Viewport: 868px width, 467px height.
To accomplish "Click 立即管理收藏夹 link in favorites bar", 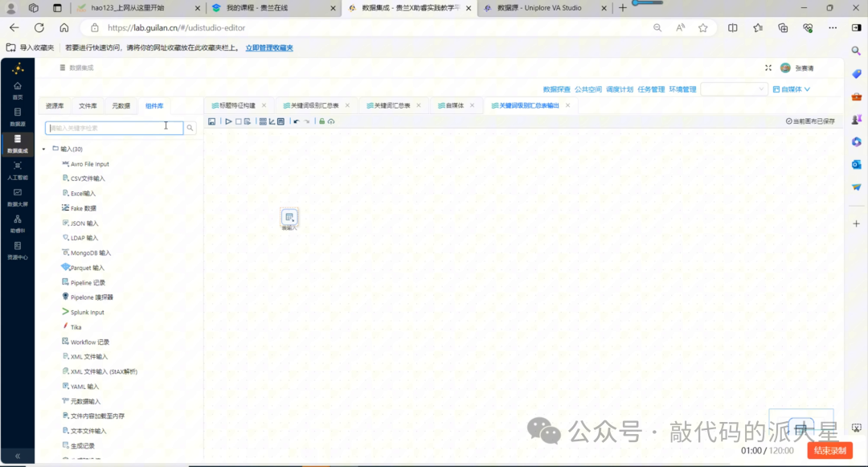I will 269,47.
